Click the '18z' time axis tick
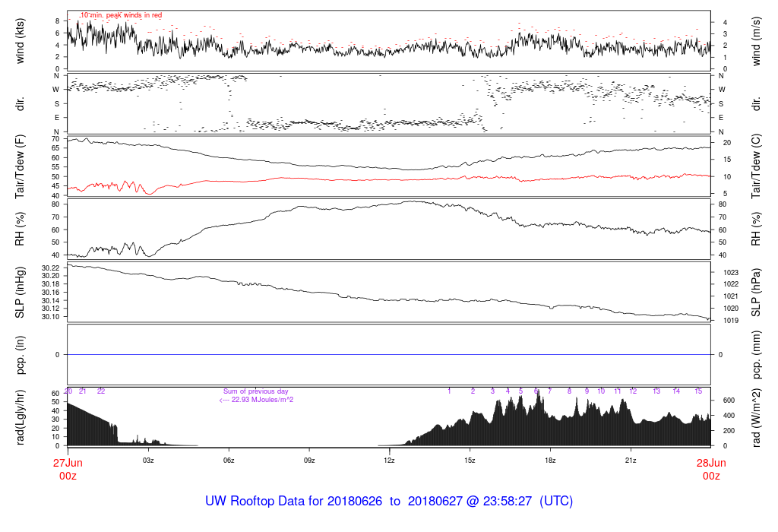 [x=550, y=461]
